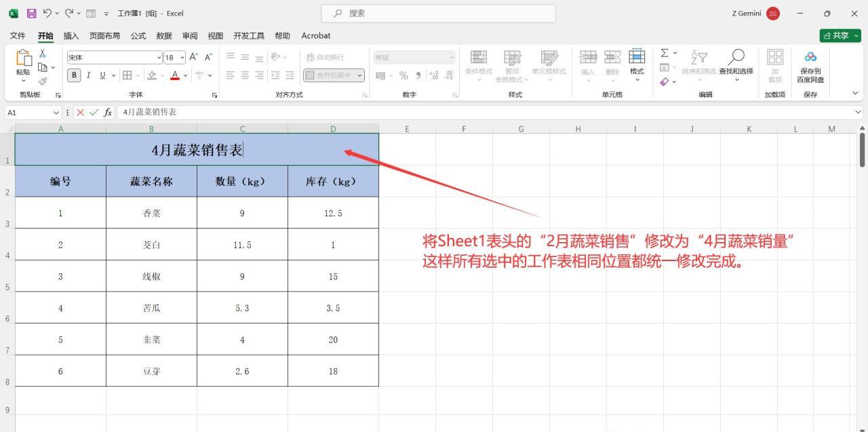Activate the Format Painter brush
This screenshot has width=868, height=432.
(x=43, y=81)
